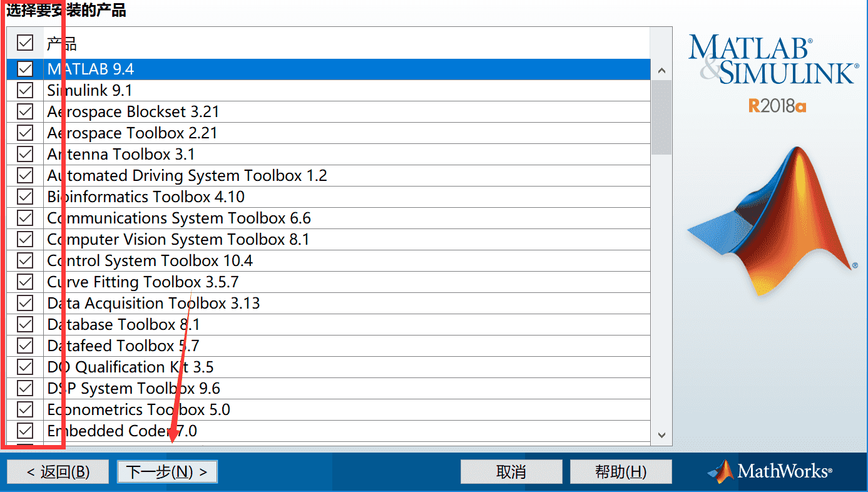Viewport: 868px width, 492px height.
Task: Go back with the 返回(B) button
Action: [x=58, y=472]
